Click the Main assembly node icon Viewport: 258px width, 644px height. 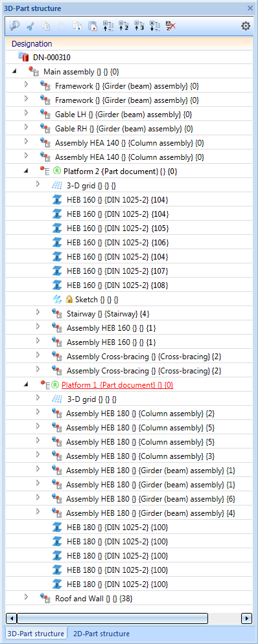click(34, 71)
